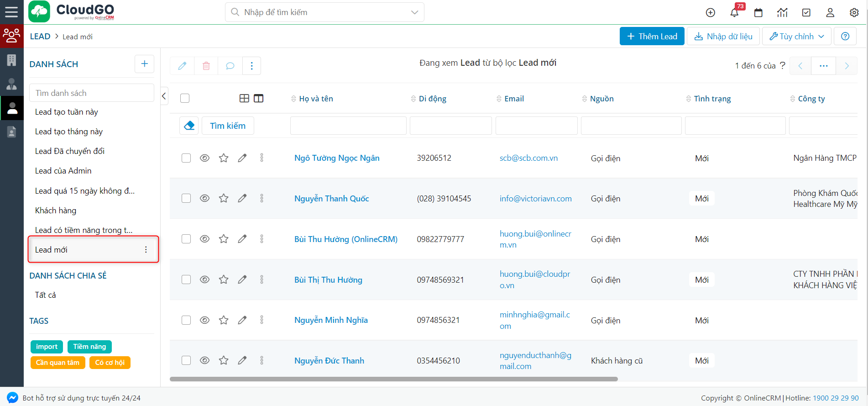This screenshot has height=406, width=868.
Task: Open the search box dropdown arrow
Action: (x=414, y=12)
